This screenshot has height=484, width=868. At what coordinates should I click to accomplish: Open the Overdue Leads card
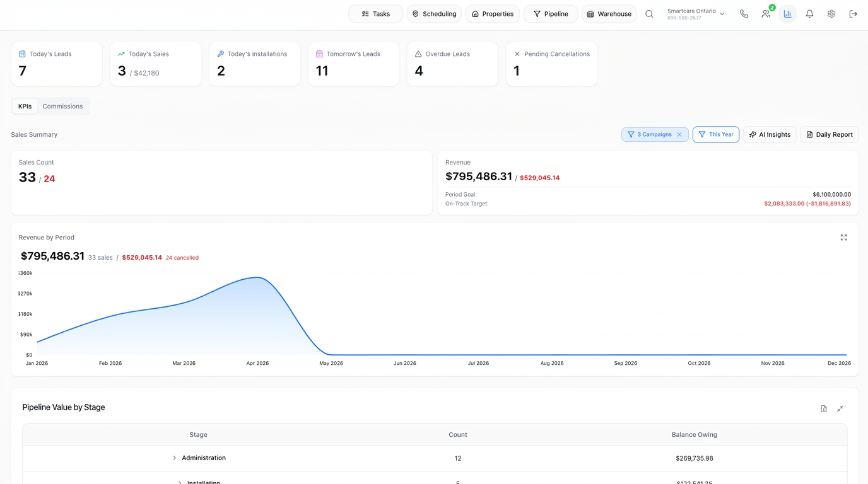[453, 64]
